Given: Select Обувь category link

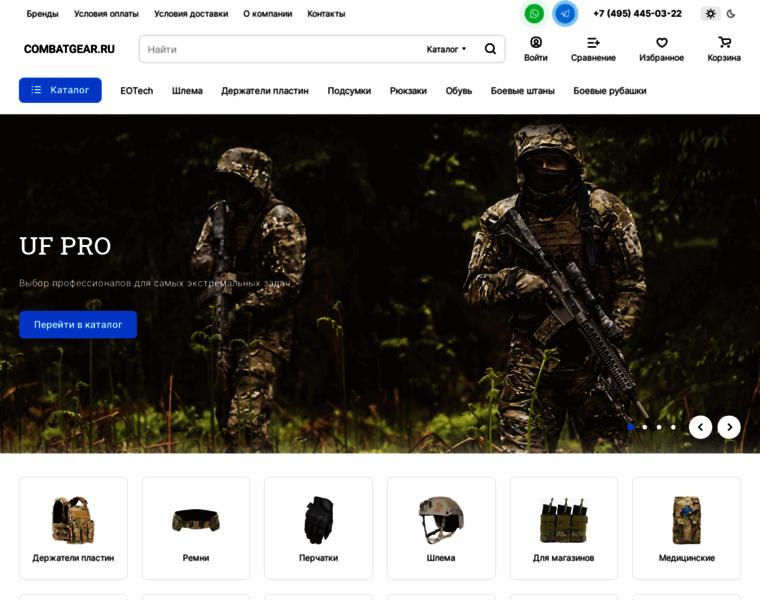Looking at the screenshot, I should point(459,91).
